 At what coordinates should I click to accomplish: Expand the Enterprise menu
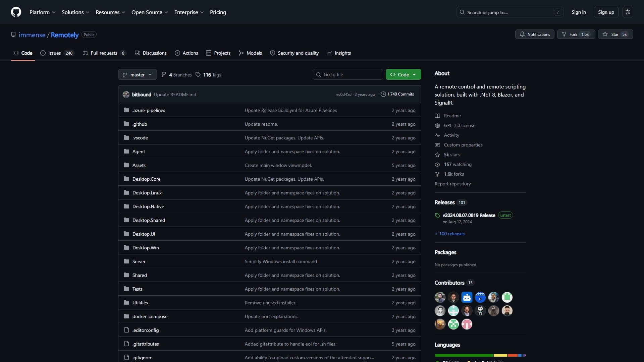189,12
